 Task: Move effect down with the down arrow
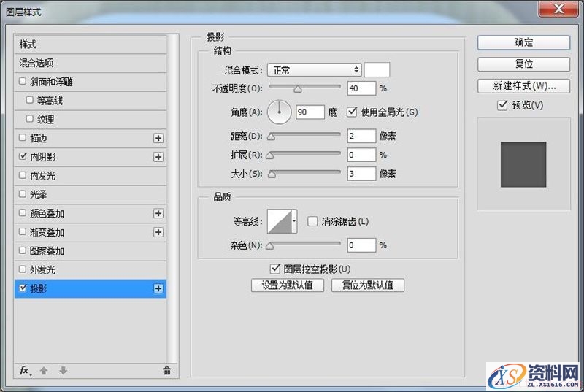(64, 370)
